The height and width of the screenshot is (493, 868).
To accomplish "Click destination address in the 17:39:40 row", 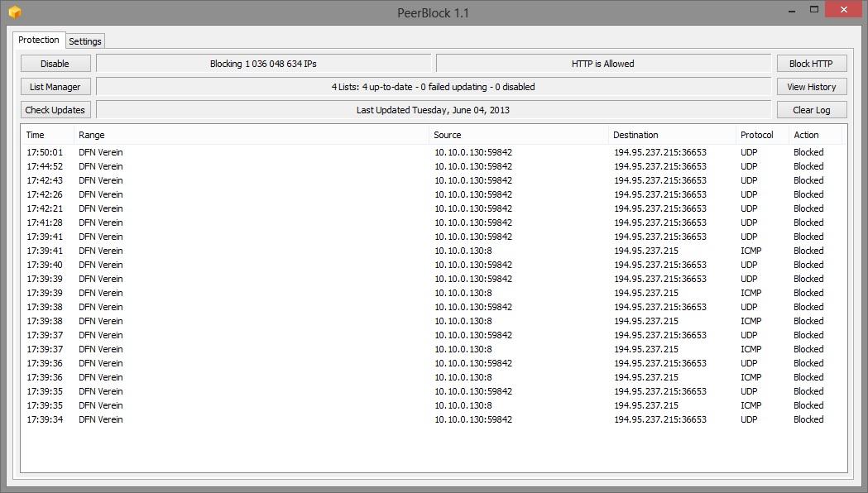I will click(659, 265).
